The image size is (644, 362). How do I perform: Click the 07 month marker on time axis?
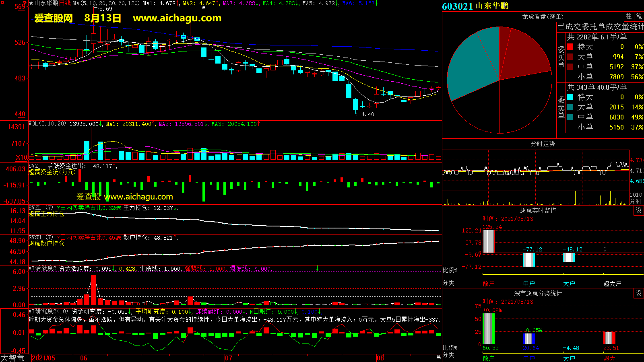pyautogui.click(x=229, y=358)
